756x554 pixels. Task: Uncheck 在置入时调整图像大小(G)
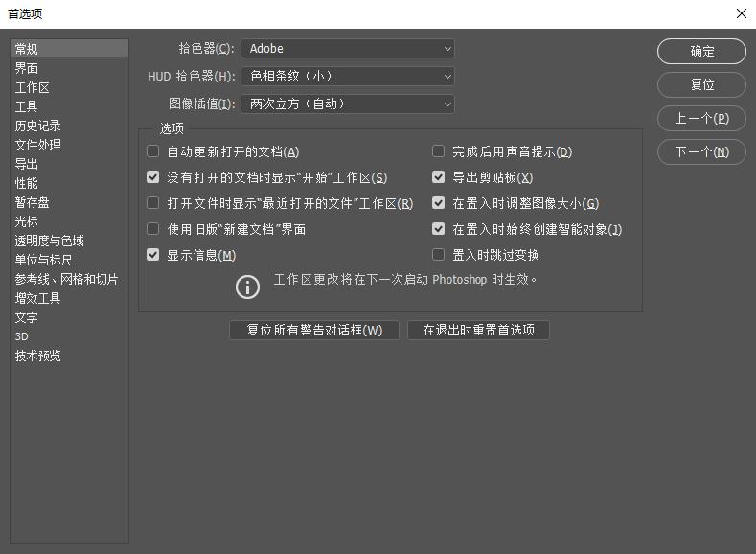[438, 203]
